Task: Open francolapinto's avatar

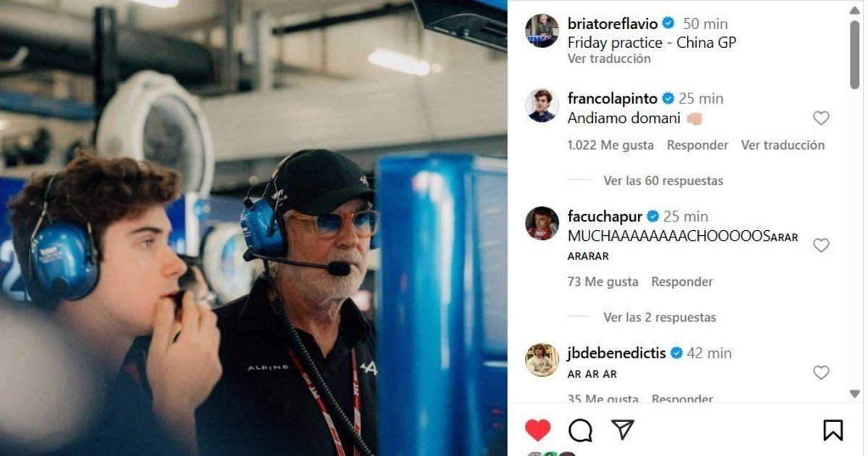Action: 542,106
